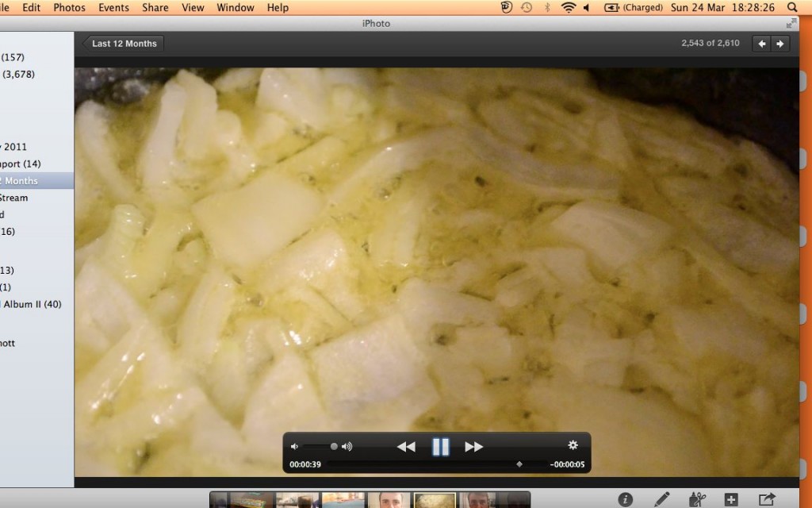Open the Photos menu
Image resolution: width=812 pixels, height=508 pixels.
[70, 7]
